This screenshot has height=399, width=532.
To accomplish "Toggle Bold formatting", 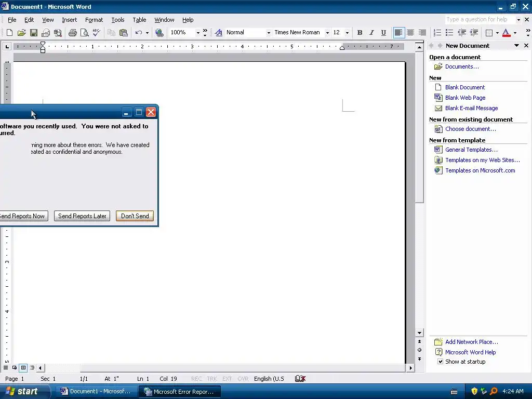I will pyautogui.click(x=360, y=33).
